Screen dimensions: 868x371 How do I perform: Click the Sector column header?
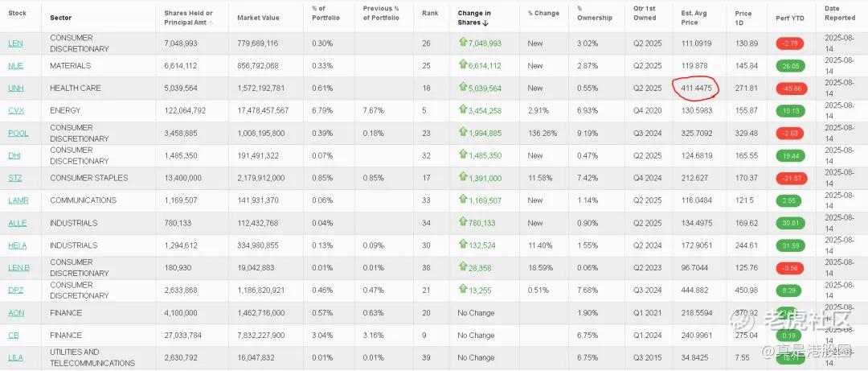click(x=60, y=18)
